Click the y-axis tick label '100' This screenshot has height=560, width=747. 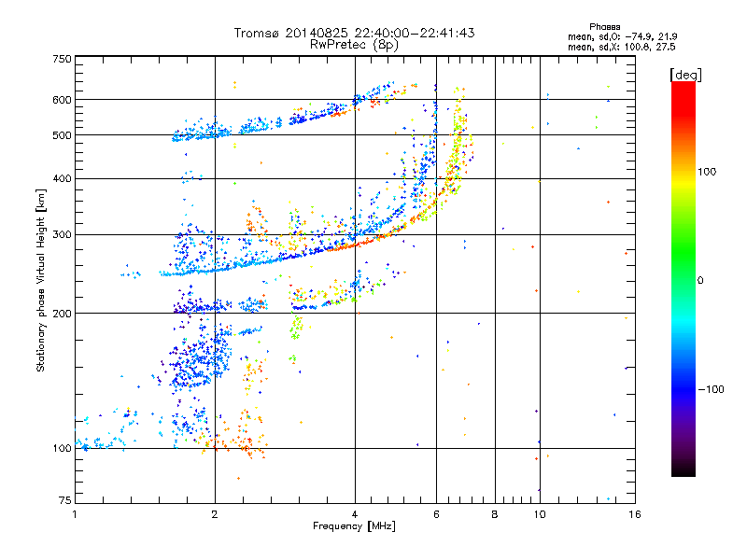click(62, 448)
